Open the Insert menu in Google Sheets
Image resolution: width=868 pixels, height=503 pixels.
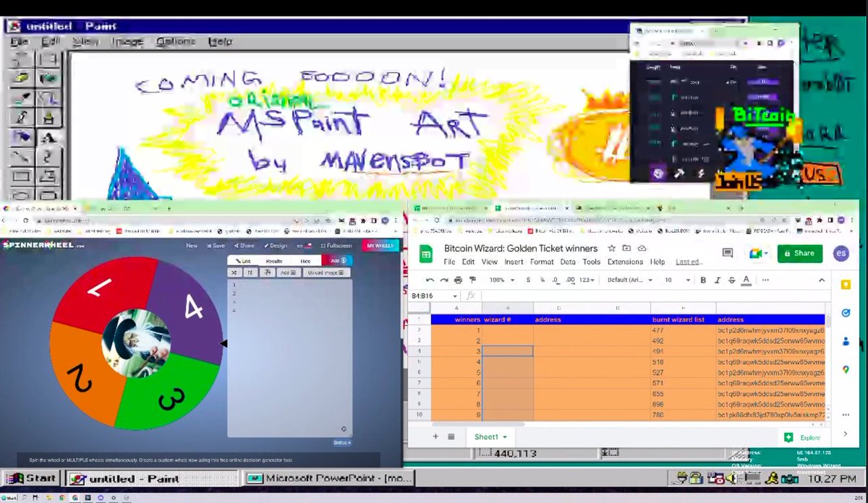514,262
